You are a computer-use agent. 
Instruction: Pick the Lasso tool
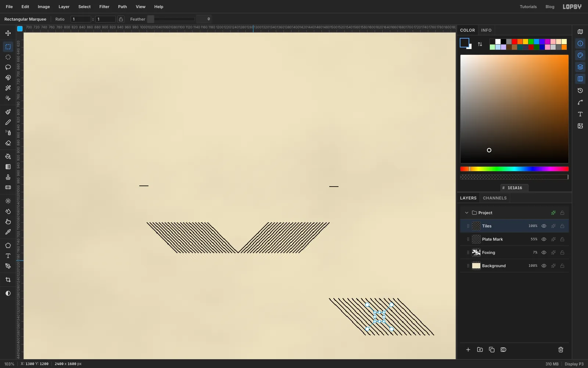[8, 67]
